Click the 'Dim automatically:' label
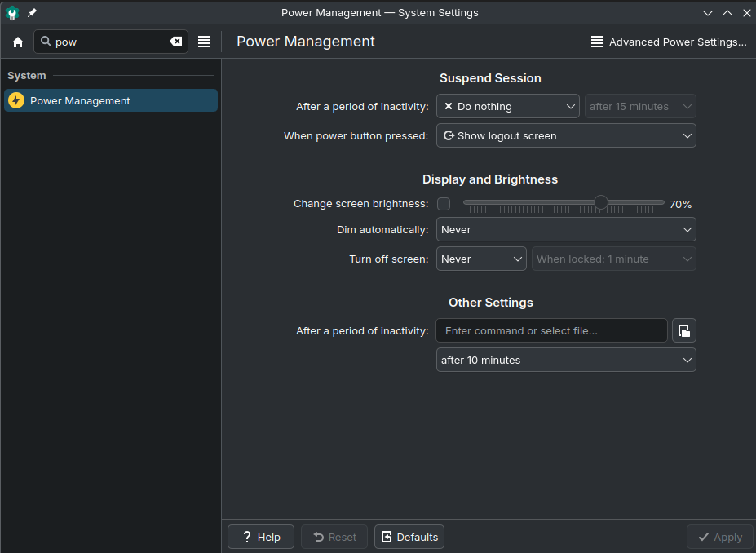Viewport: 756px width, 553px height. point(382,229)
